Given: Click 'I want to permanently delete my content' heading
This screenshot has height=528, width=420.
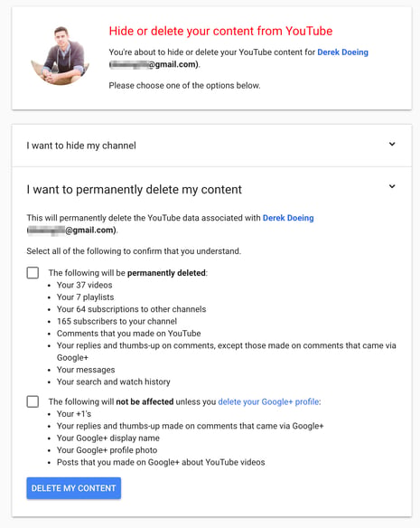Looking at the screenshot, I should [135, 190].
